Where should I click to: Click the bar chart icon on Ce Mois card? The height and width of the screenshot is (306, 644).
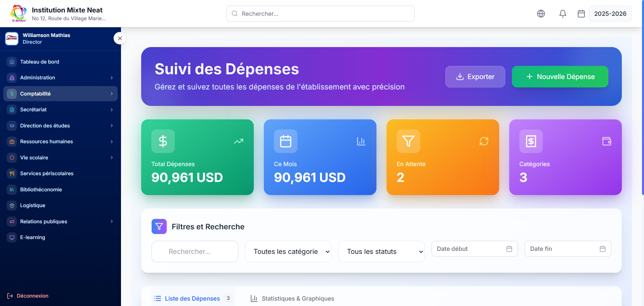[x=361, y=141]
